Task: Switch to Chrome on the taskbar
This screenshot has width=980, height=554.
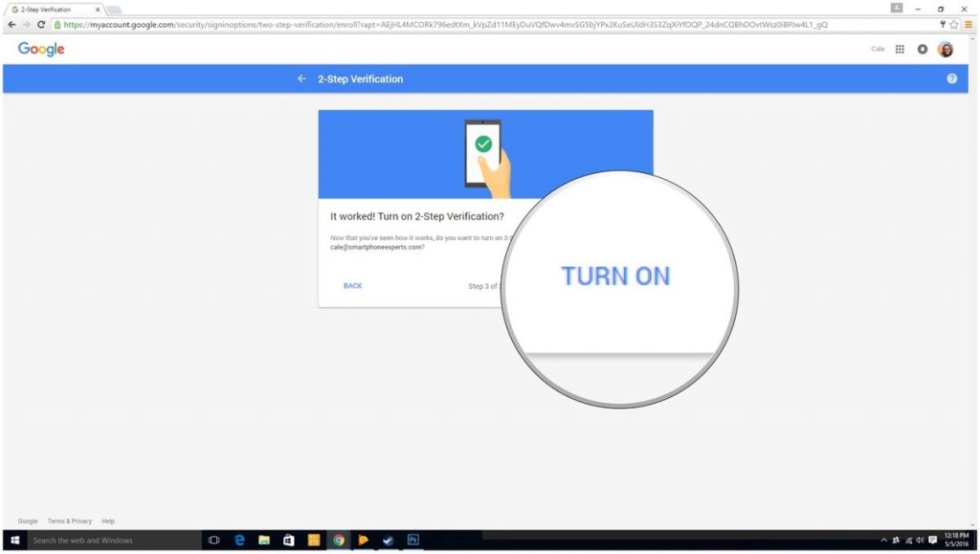Action: coord(338,541)
